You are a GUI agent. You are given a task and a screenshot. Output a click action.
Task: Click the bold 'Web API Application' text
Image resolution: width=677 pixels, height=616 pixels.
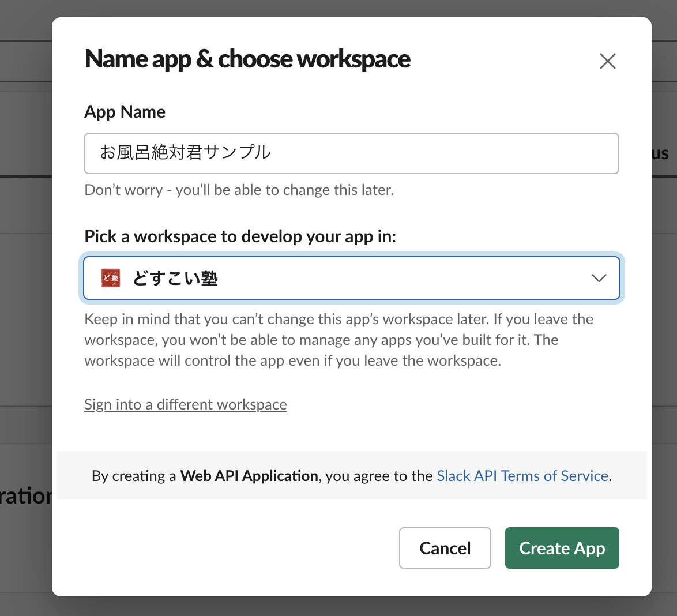(x=249, y=476)
